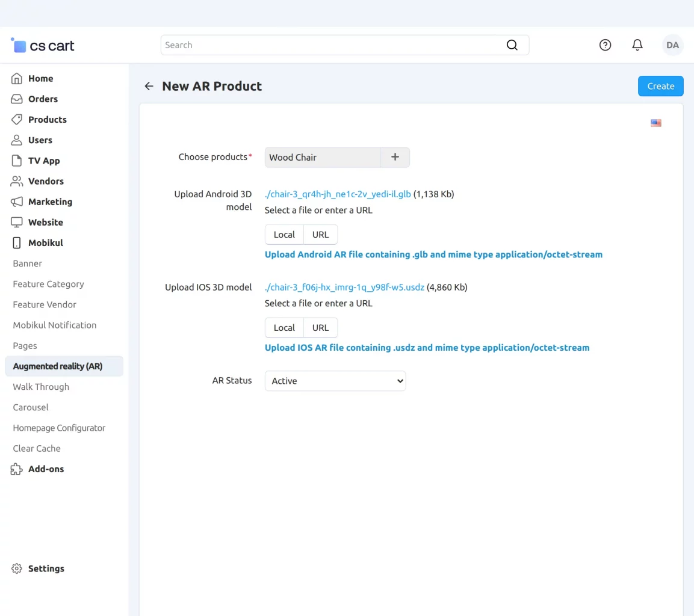Choose Local for the Android 3D model
The width and height of the screenshot is (694, 616).
click(284, 235)
